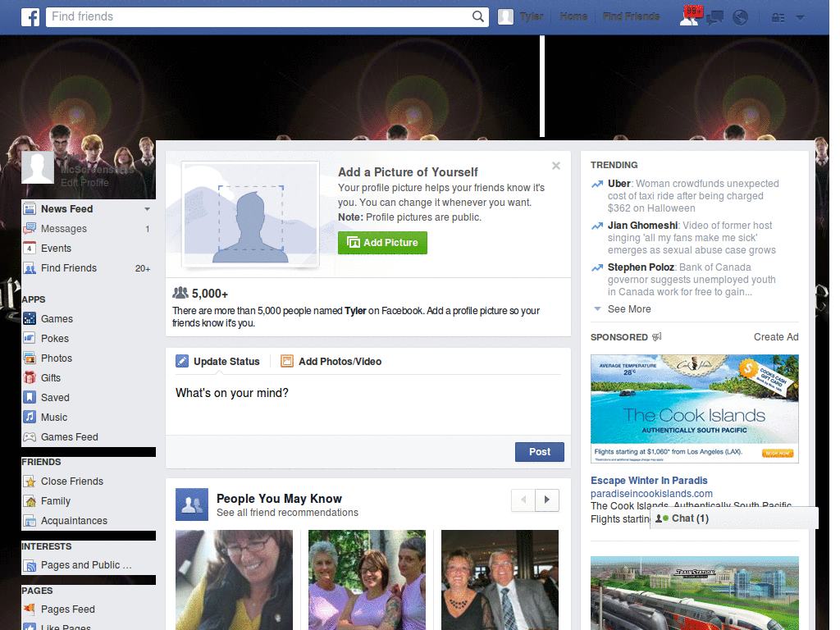Open paradiseincookislands.com link
Viewport: 840px width, 630px height.
(651, 493)
